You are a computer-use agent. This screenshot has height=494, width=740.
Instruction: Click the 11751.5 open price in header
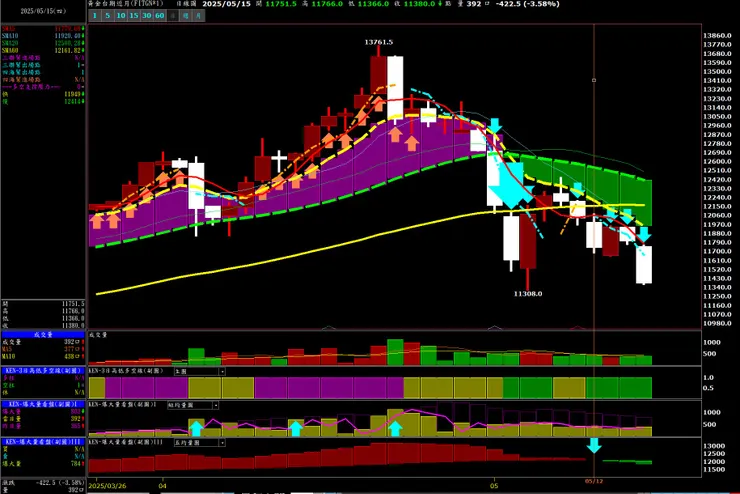[x=281, y=4]
